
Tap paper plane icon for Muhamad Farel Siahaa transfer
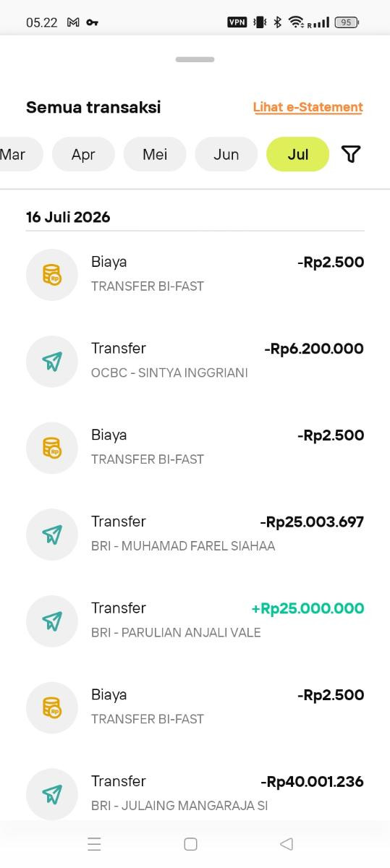point(51,535)
